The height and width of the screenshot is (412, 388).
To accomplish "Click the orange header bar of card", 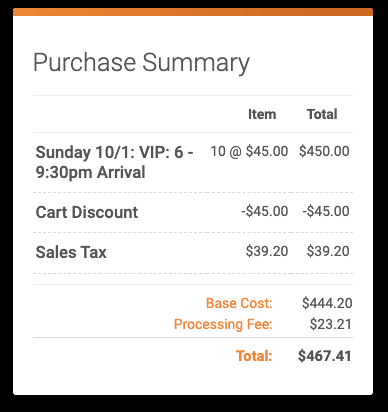I will click(193, 12).
